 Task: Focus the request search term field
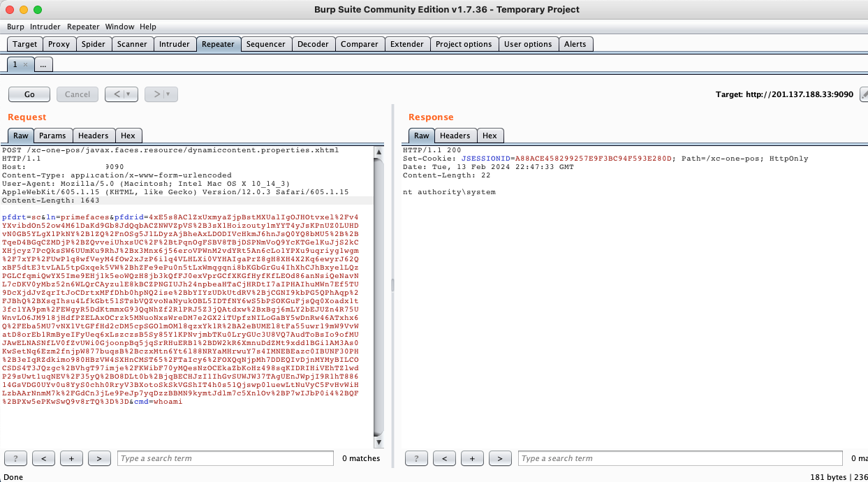click(226, 458)
